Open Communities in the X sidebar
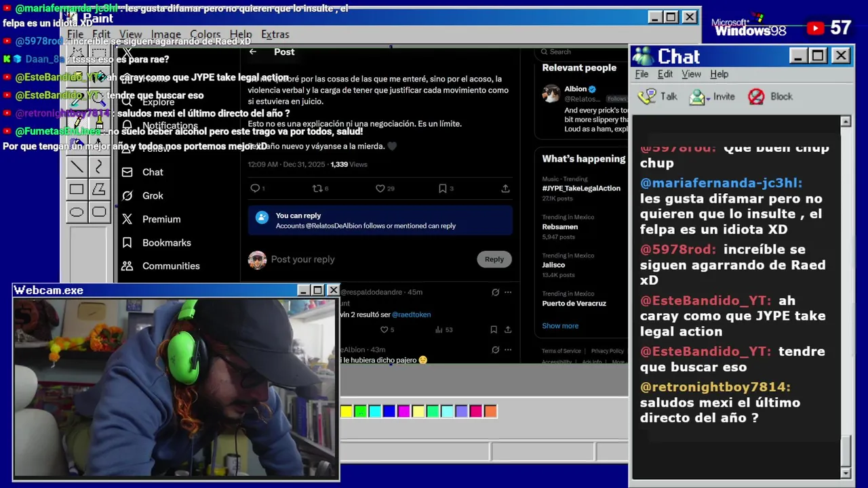The image size is (868, 488). (161, 266)
